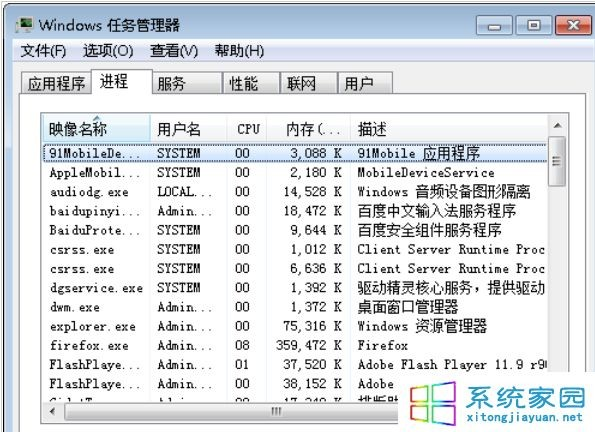Click the 百度中文输入法服务程序 description
This screenshot has height=432, width=595.
[x=437, y=211]
